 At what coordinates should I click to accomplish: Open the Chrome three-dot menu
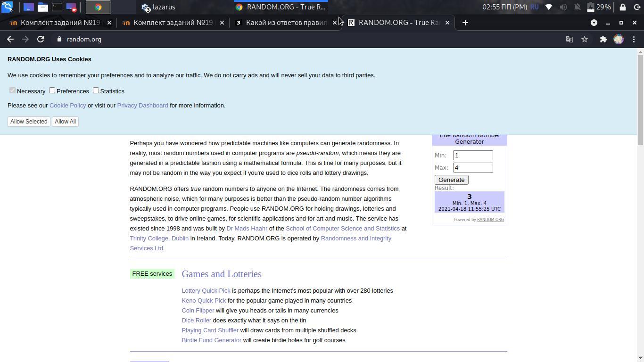(634, 39)
